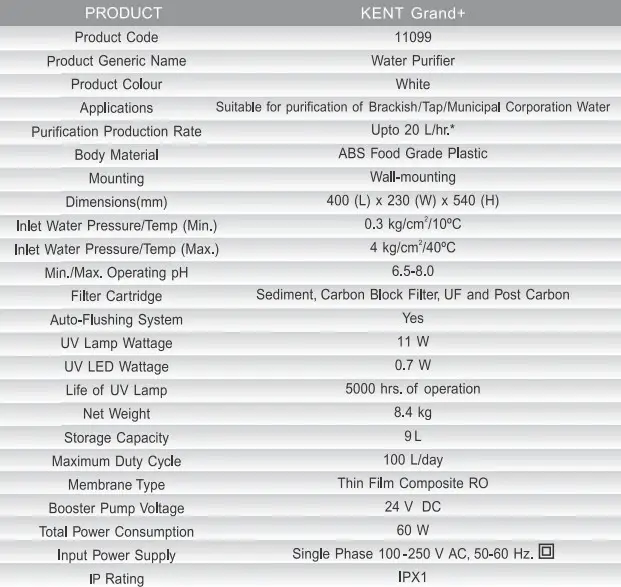The width and height of the screenshot is (621, 587).
Task: Select the Water Purifier value
Action: click(x=412, y=60)
